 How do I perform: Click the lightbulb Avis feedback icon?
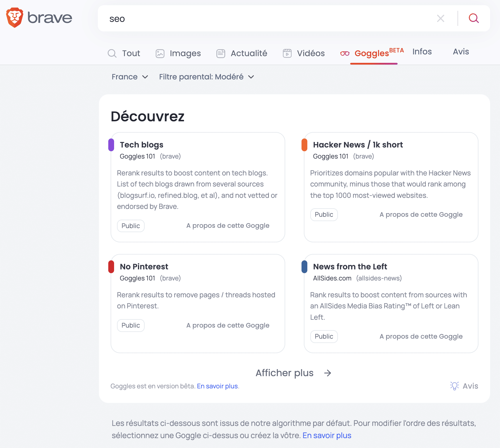tap(454, 386)
